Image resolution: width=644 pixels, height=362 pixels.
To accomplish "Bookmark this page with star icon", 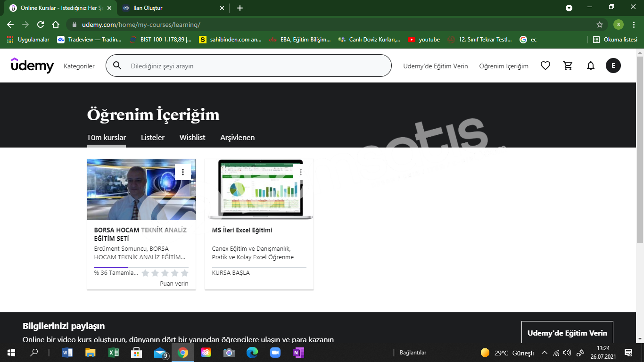I will (600, 25).
